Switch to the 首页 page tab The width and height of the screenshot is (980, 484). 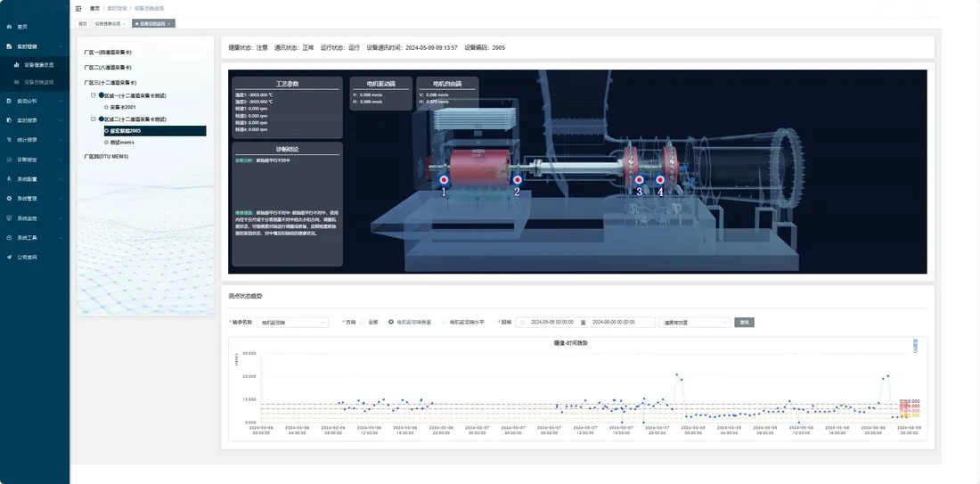[83, 24]
